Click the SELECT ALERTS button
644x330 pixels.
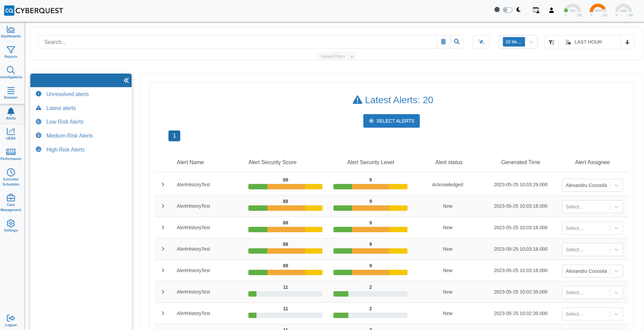pos(391,121)
